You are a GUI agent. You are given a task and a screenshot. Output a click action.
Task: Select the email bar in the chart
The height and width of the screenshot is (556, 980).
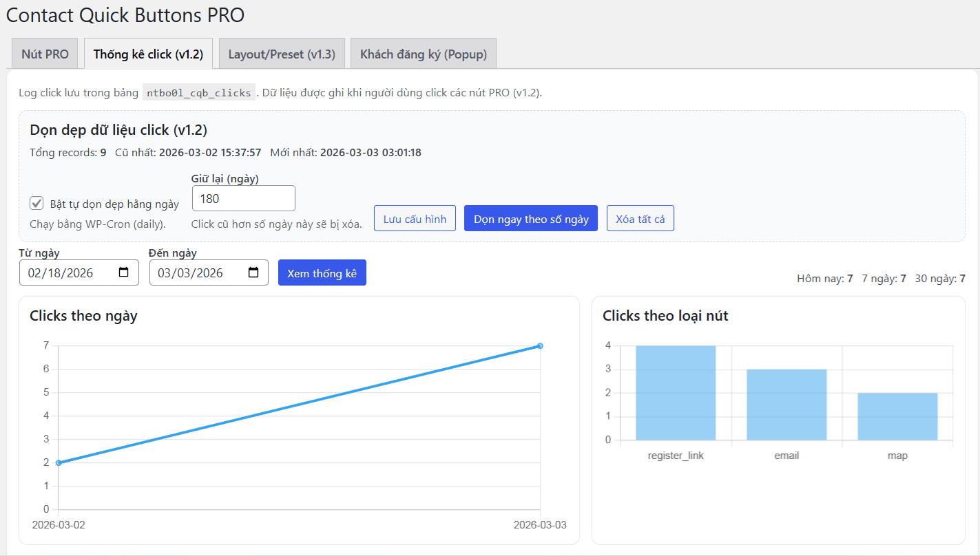click(786, 405)
